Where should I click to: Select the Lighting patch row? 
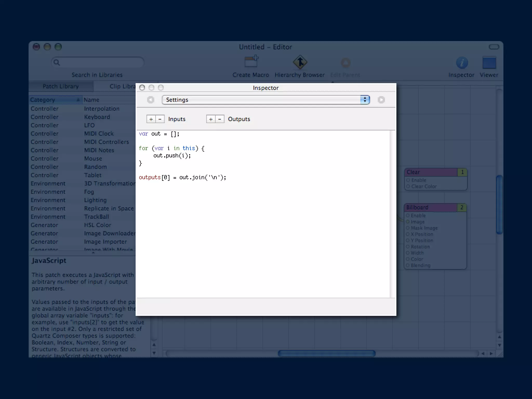82,200
